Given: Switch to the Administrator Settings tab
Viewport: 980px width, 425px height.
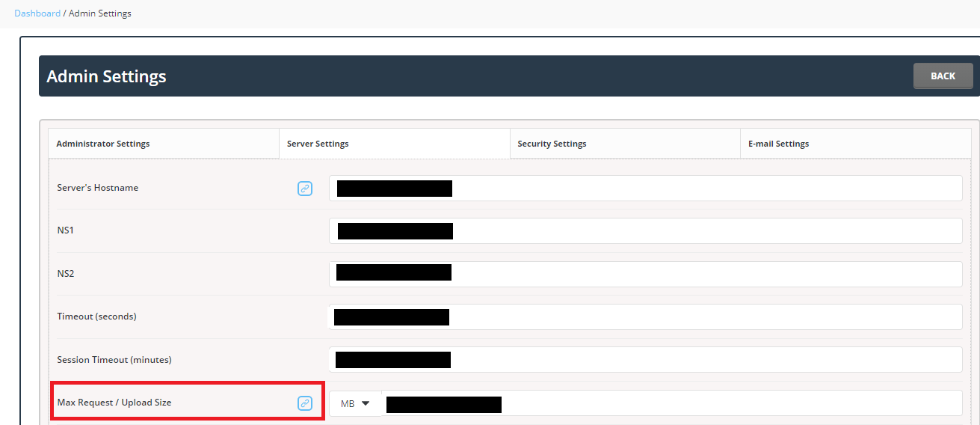Looking at the screenshot, I should [103, 144].
